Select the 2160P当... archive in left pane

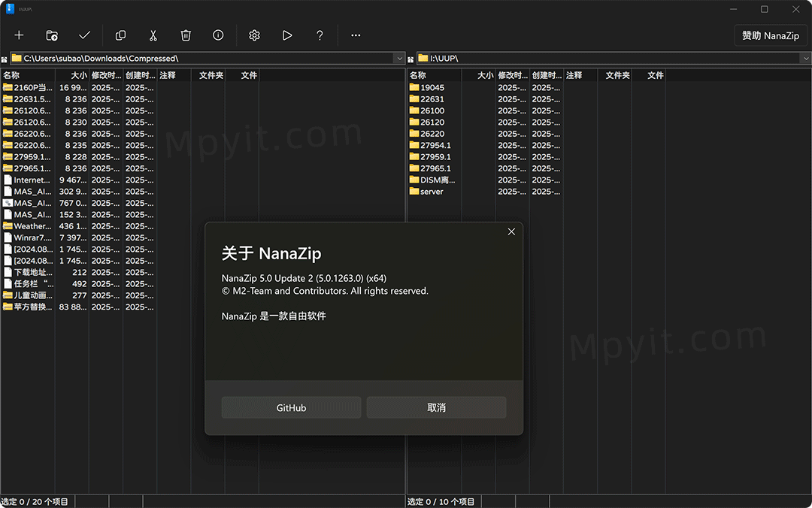pyautogui.click(x=28, y=87)
